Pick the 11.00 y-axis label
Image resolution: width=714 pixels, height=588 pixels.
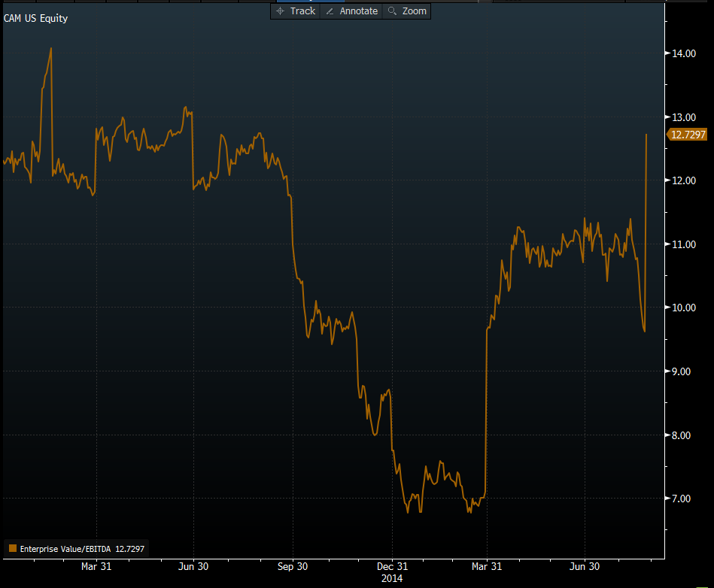683,244
